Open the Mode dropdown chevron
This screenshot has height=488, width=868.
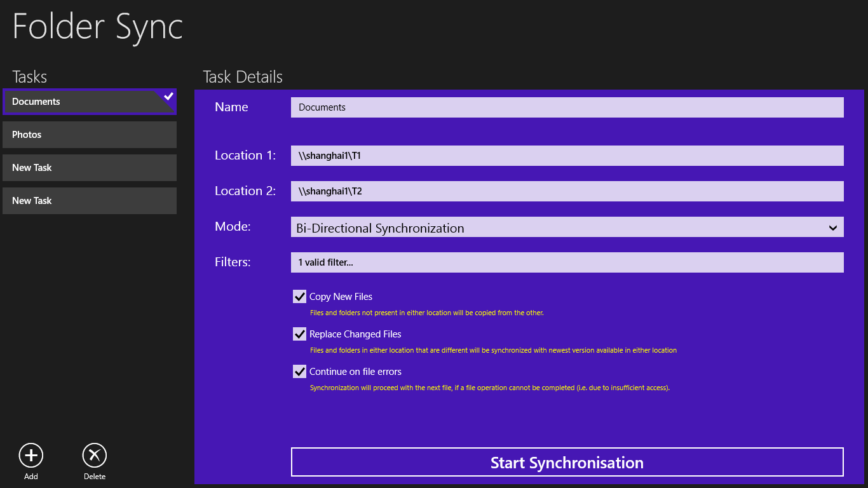pos(833,227)
